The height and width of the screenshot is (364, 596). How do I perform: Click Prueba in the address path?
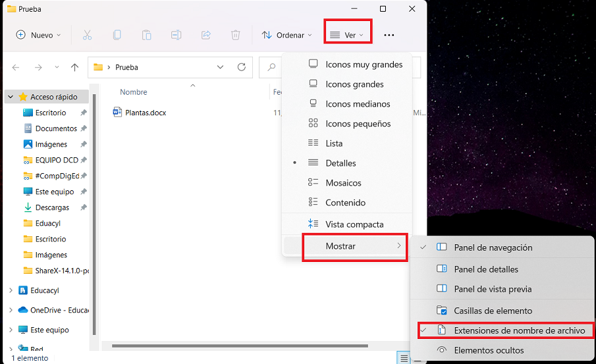coord(126,67)
